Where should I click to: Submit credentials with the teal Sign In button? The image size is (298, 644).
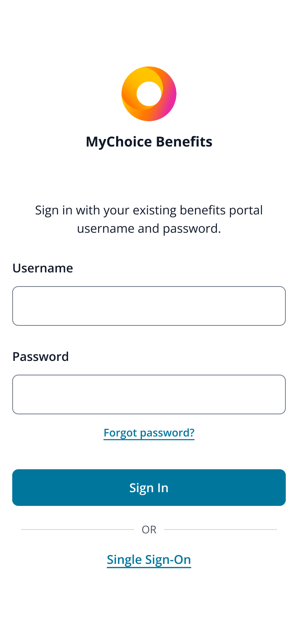[149, 488]
